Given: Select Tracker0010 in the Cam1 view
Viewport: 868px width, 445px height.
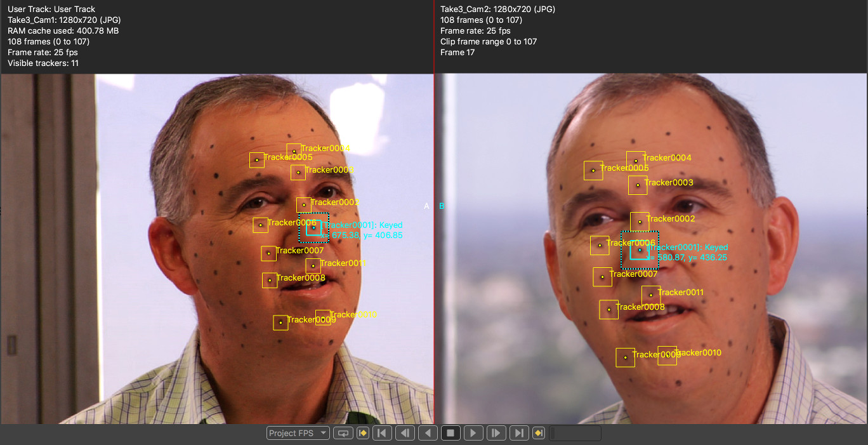Looking at the screenshot, I should point(323,317).
